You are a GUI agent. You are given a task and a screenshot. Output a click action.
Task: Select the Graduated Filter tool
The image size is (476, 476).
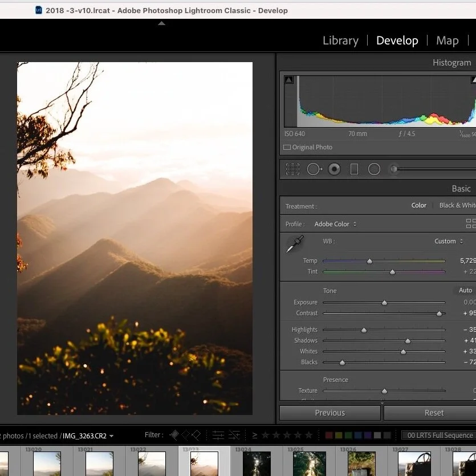point(354,169)
